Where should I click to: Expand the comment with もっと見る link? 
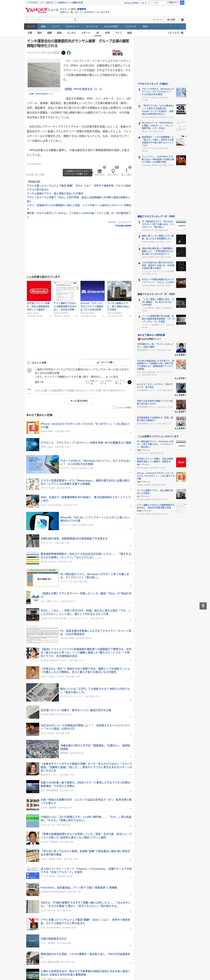tap(112, 377)
